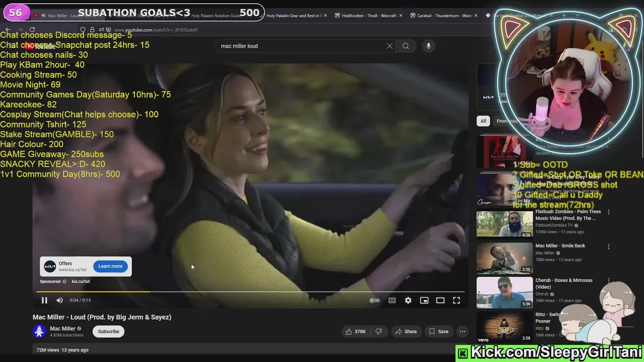Screen dimensions: 644x362
Task: Reload the page with browser refresh
Action: click(x=32, y=30)
